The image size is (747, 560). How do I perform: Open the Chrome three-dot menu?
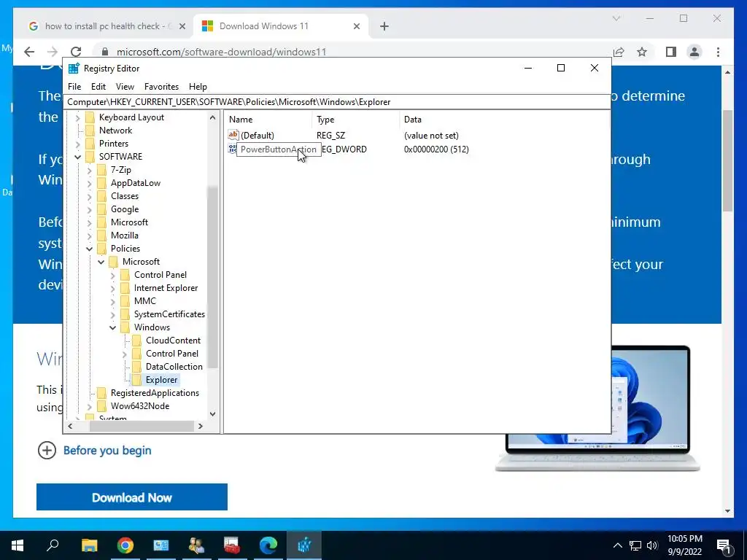718,52
